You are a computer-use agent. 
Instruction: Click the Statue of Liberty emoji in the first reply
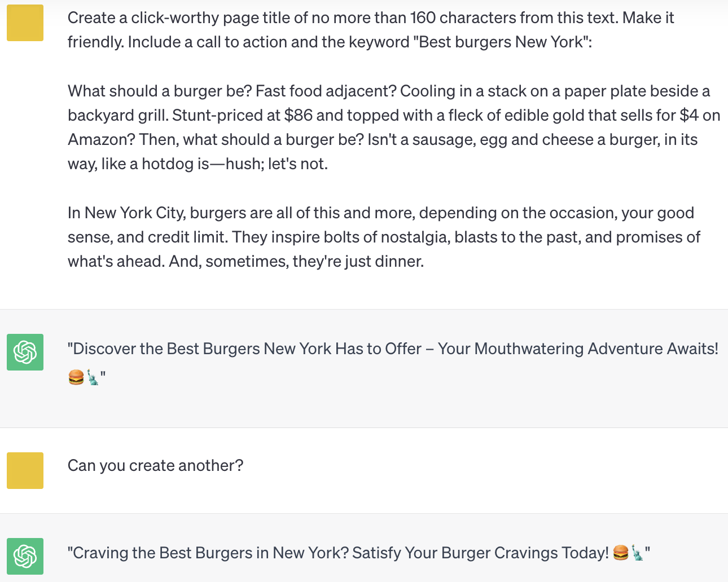(x=93, y=377)
